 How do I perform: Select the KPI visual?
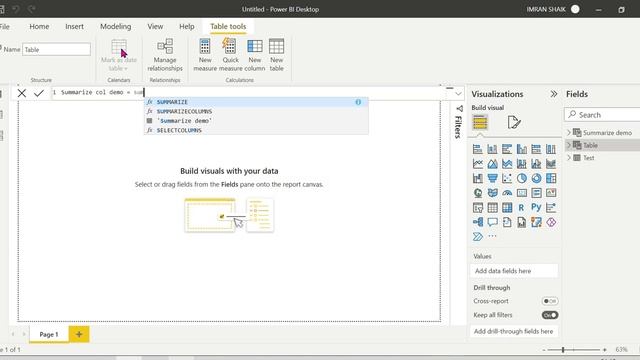tap(551, 193)
